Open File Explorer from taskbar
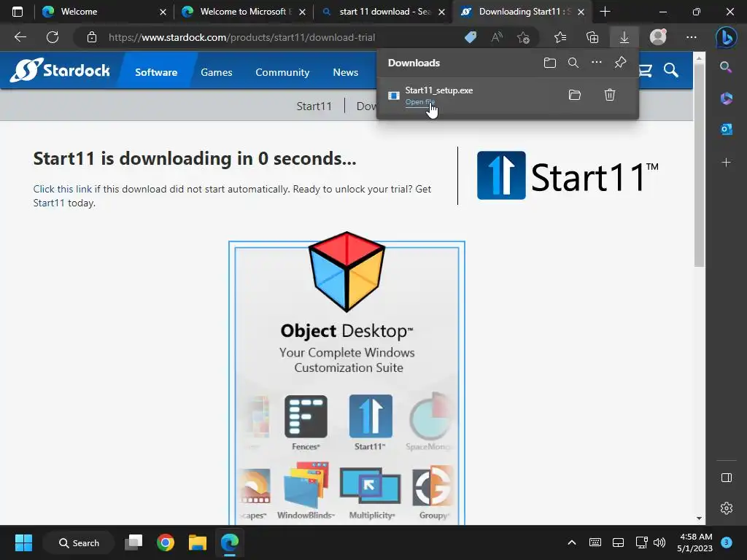 [197, 542]
